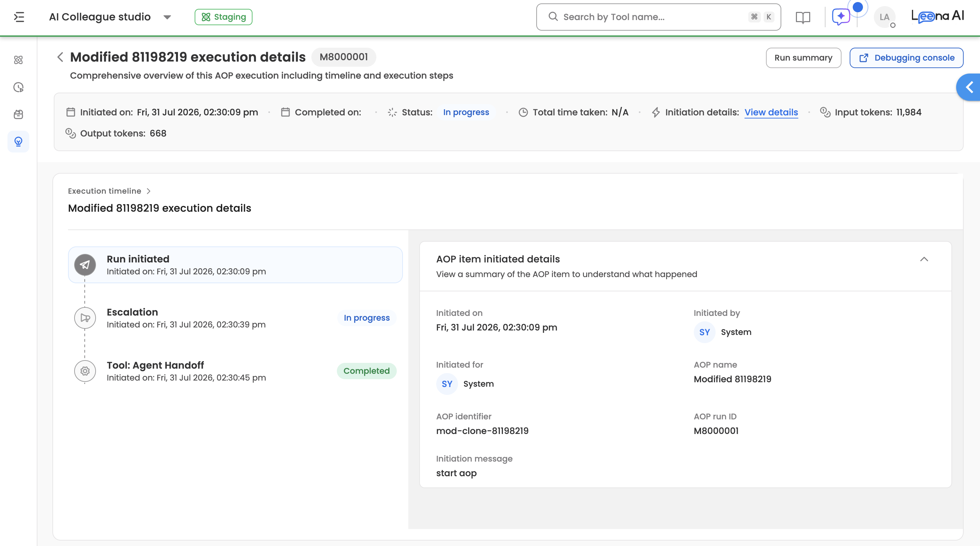
Task: Click the Leena AI logo
Action: (937, 16)
